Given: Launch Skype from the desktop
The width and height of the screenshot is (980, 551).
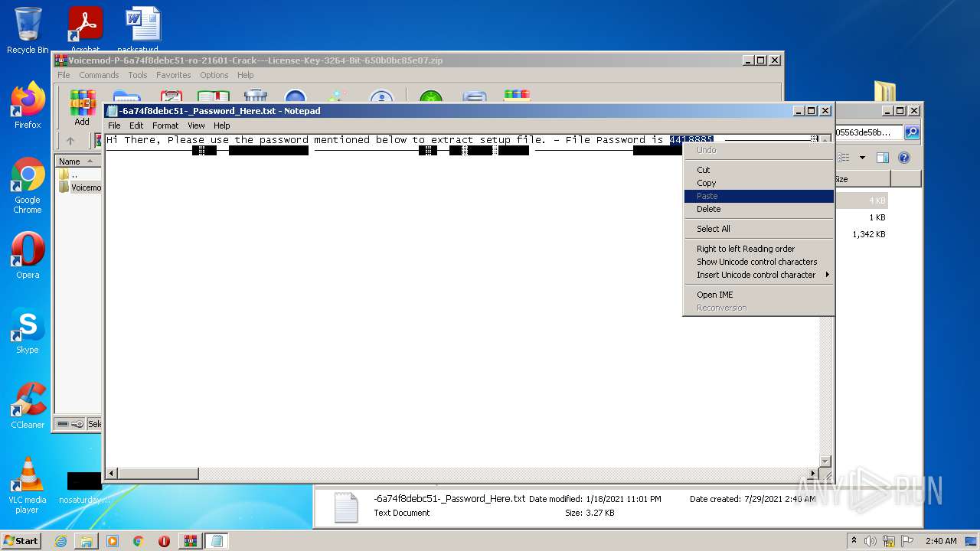Looking at the screenshot, I should pos(28,331).
